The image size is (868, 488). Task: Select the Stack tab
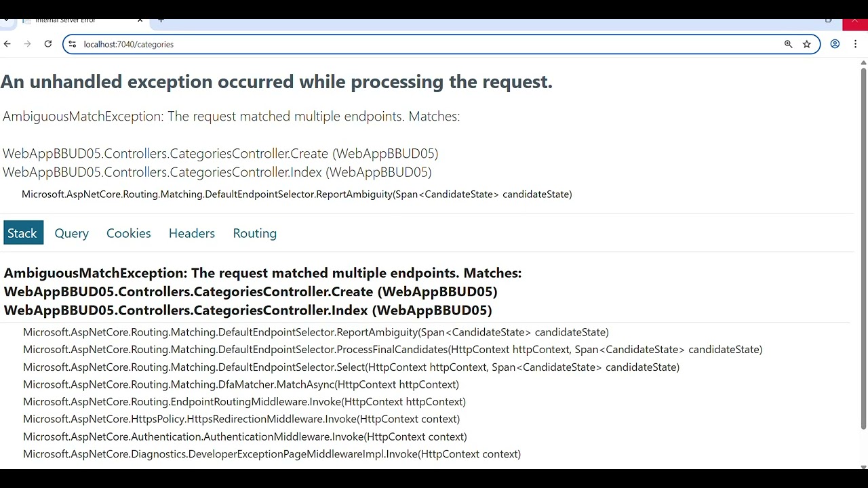click(22, 233)
